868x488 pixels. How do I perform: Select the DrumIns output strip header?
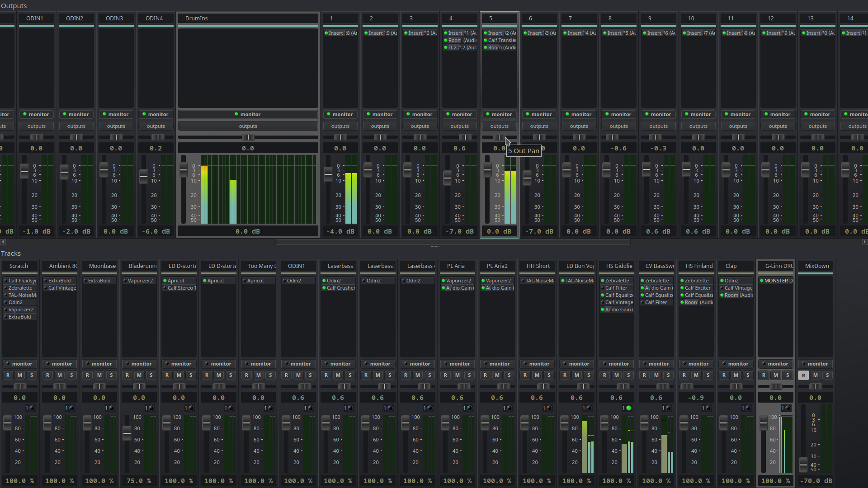248,19
